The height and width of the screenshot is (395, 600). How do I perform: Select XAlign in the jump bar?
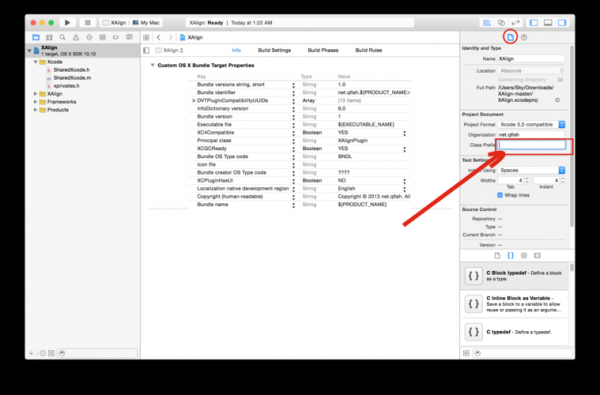click(x=191, y=37)
